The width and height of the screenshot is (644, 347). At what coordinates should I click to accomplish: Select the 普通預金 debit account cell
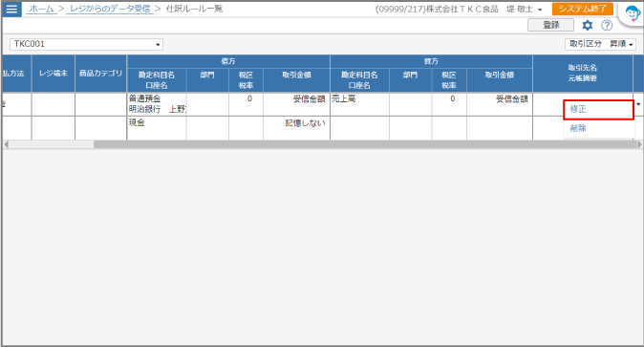click(157, 104)
